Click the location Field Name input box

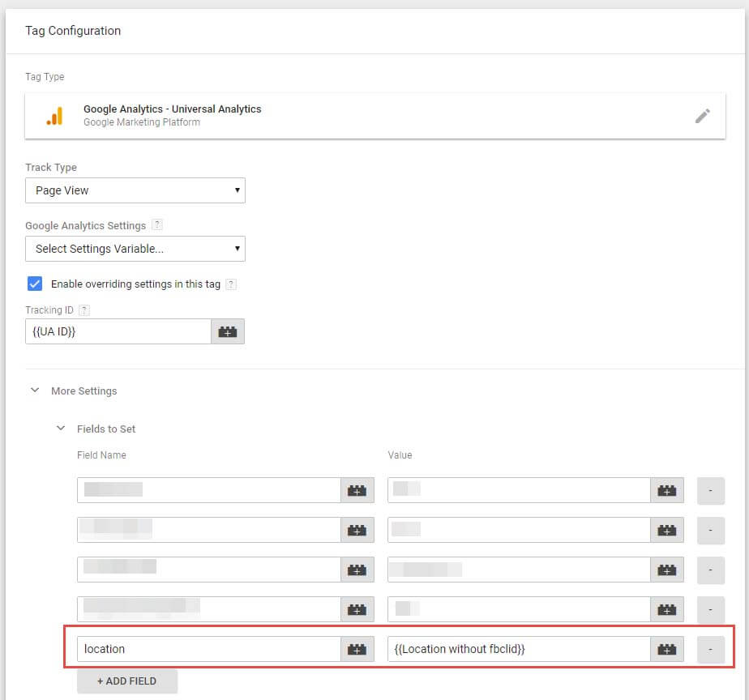click(x=209, y=649)
